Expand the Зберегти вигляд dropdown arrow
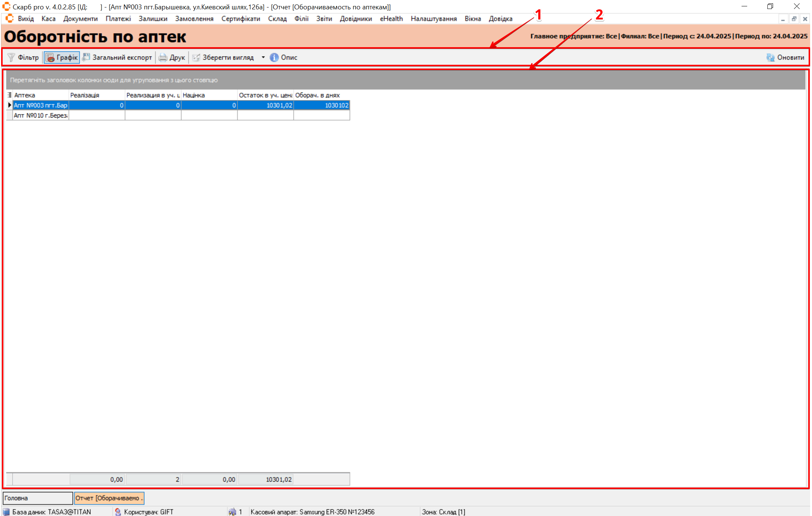Screen dimensions: 812x516 (263, 57)
